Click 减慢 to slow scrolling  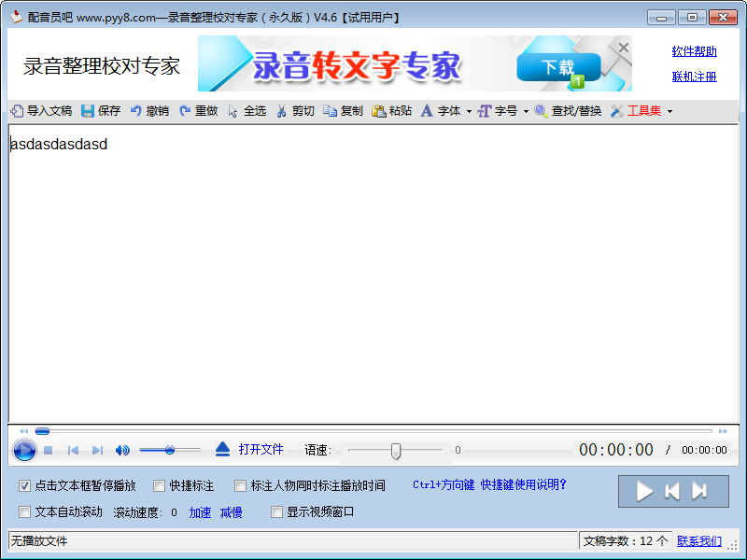point(231,512)
